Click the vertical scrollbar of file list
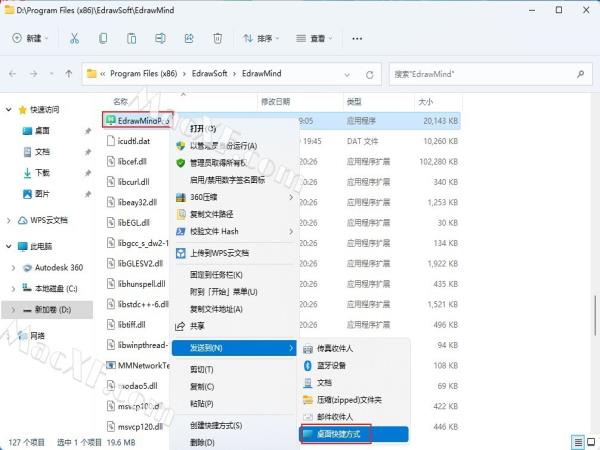 pyautogui.click(x=595, y=316)
